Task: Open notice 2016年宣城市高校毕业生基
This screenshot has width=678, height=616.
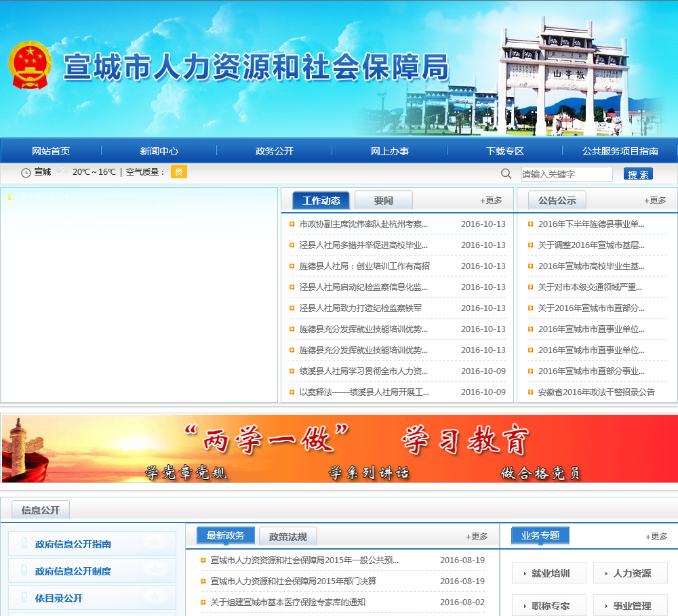Action: click(591, 266)
